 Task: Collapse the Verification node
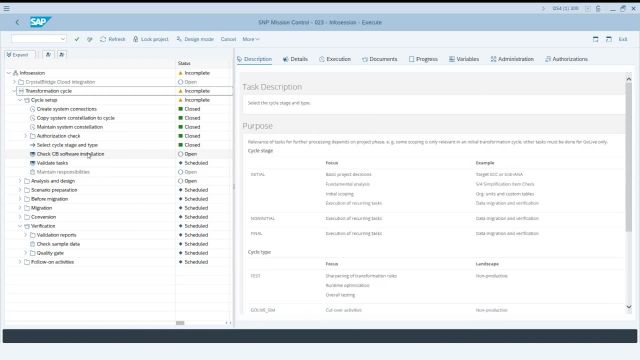pos(20,226)
